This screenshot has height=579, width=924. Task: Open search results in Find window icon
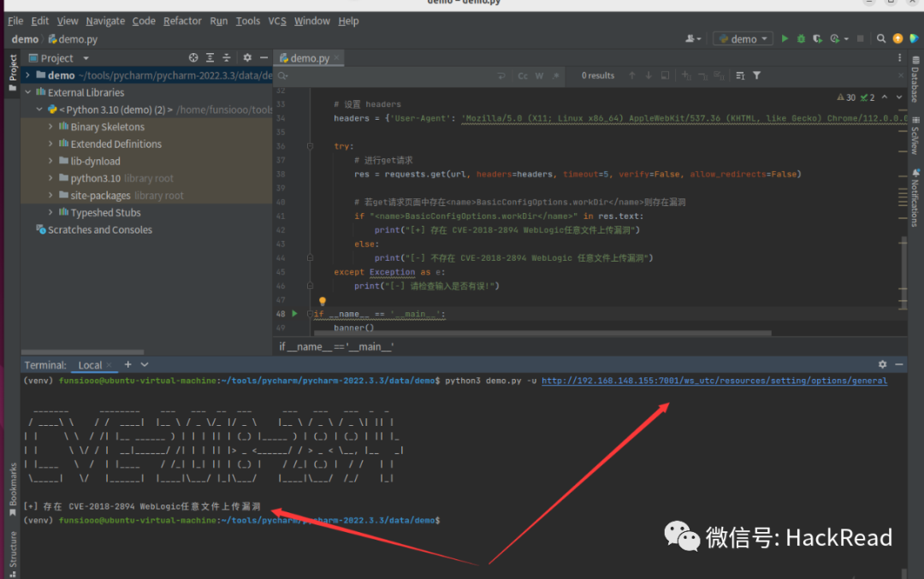(x=665, y=75)
